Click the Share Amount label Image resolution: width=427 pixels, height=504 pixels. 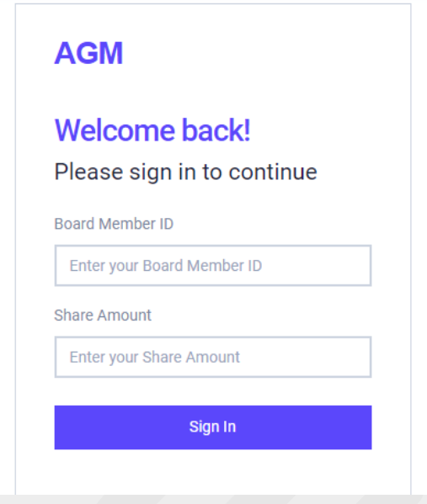[103, 315]
